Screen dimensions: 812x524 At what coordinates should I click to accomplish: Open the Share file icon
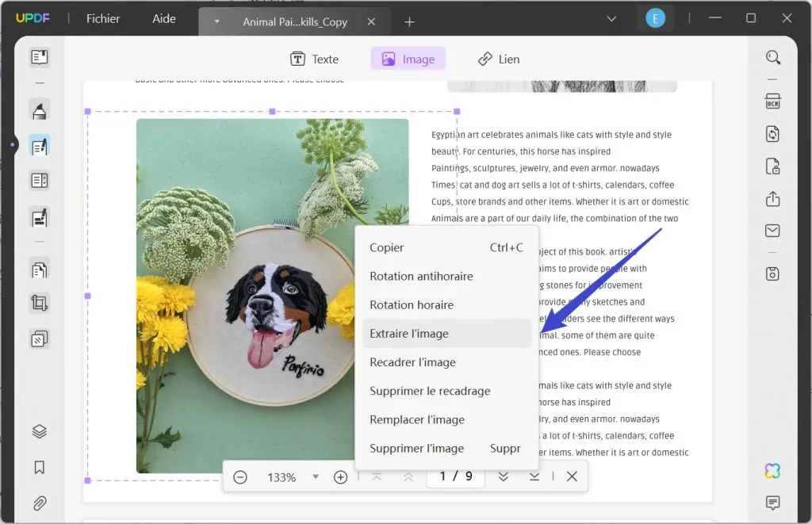(772, 199)
